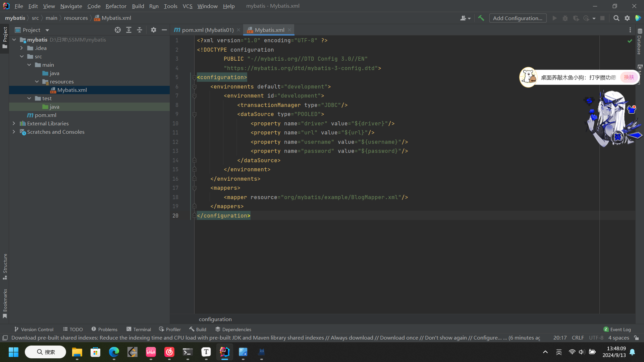
Task: Toggle the Bookmarks side panel
Action: click(5, 303)
